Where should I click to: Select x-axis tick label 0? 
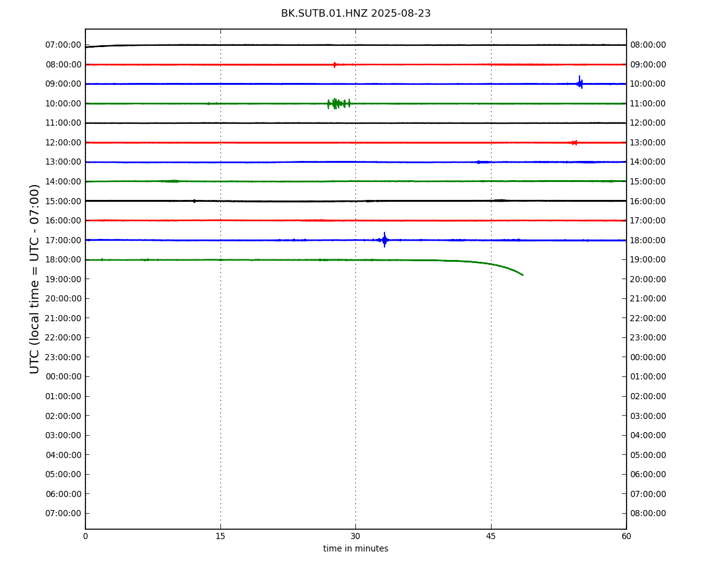click(x=85, y=536)
